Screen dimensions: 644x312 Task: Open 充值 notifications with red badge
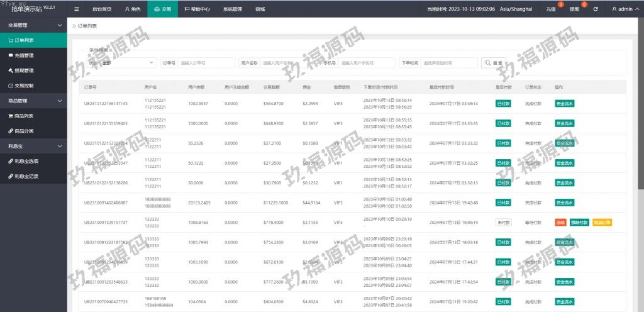click(551, 9)
